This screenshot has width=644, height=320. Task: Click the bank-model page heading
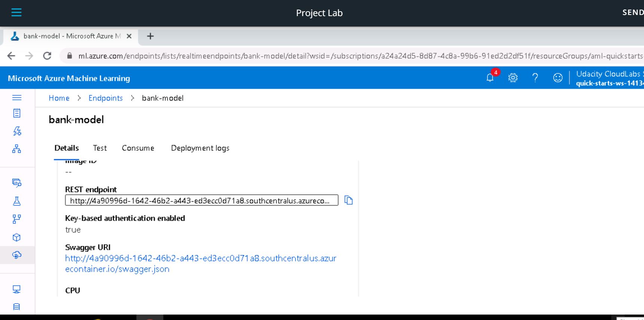tap(76, 120)
